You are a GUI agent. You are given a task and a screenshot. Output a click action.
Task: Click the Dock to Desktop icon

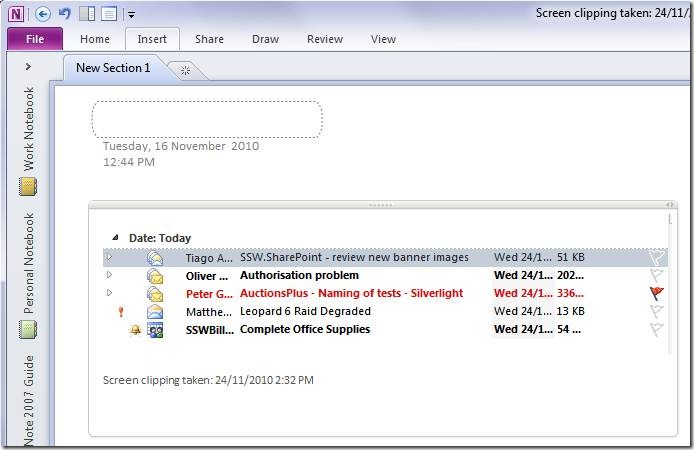(x=87, y=14)
